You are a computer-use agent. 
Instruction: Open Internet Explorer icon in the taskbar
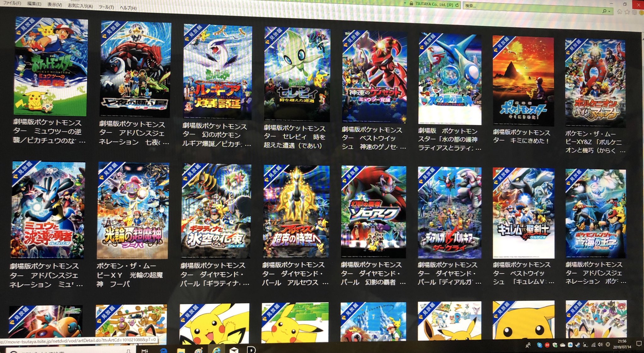(x=217, y=350)
